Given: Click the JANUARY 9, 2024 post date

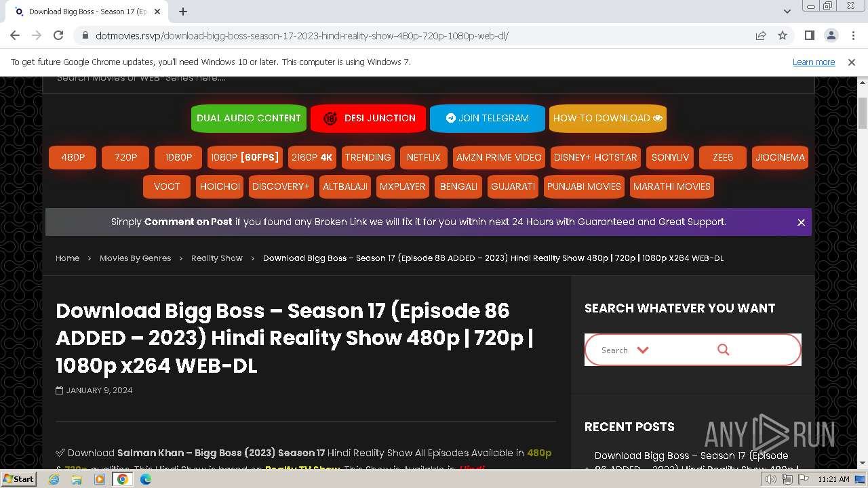Looking at the screenshot, I should coord(99,390).
